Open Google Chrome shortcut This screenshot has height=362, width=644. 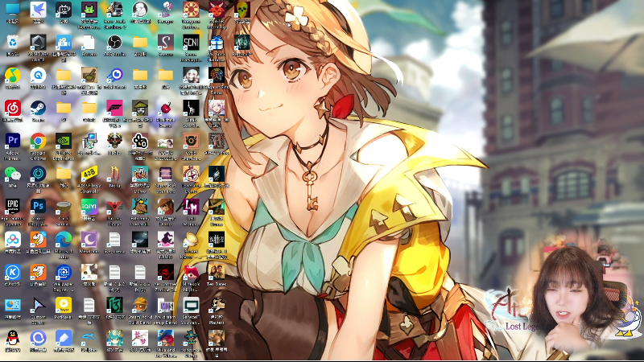(x=38, y=142)
